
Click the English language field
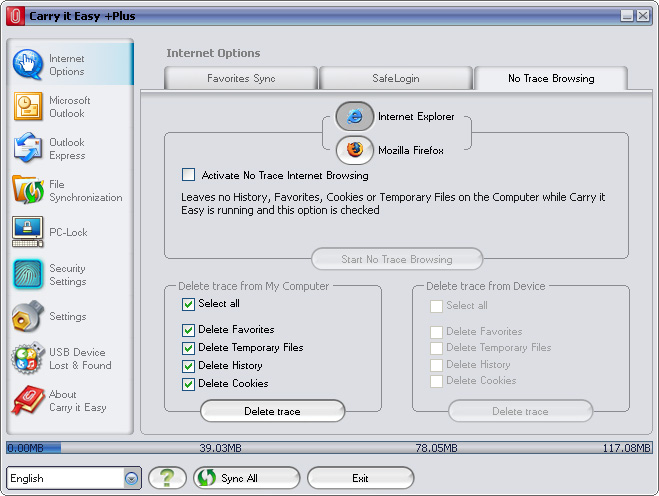point(66,478)
